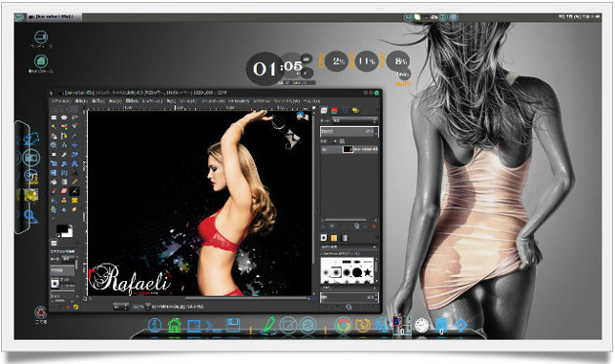The width and height of the screenshot is (615, 364).
Task: Select the Ellipse Select tool
Action: tap(63, 118)
